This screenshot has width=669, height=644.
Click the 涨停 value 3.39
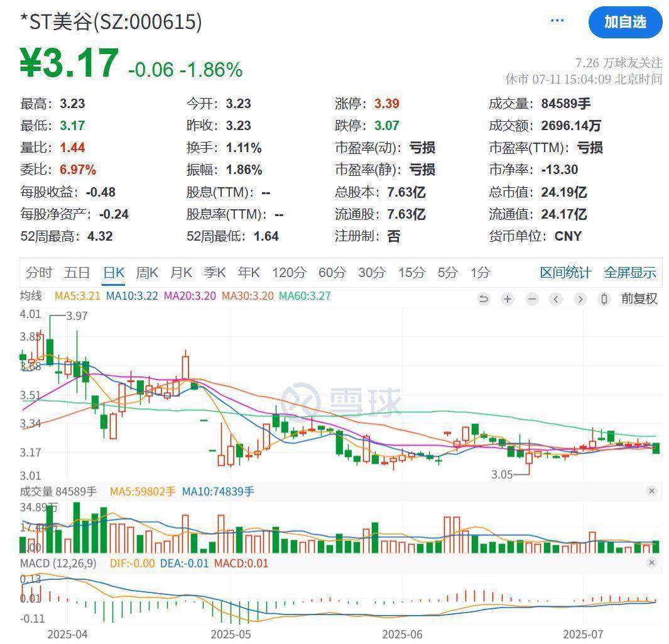pyautogui.click(x=386, y=103)
